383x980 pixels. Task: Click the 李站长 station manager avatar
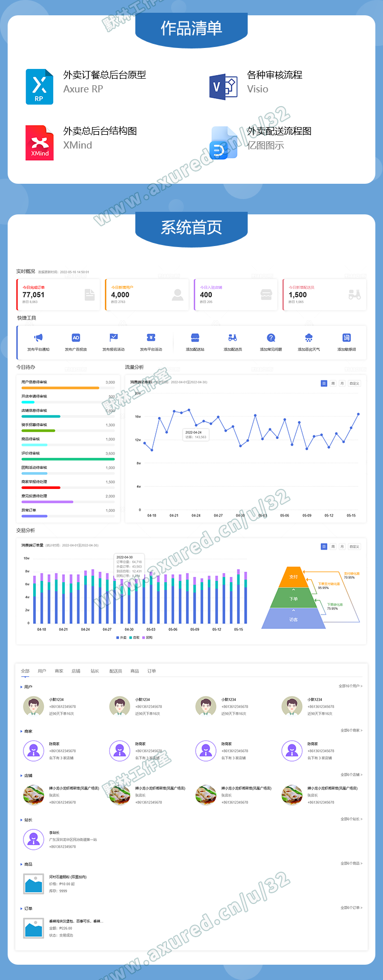tap(34, 840)
